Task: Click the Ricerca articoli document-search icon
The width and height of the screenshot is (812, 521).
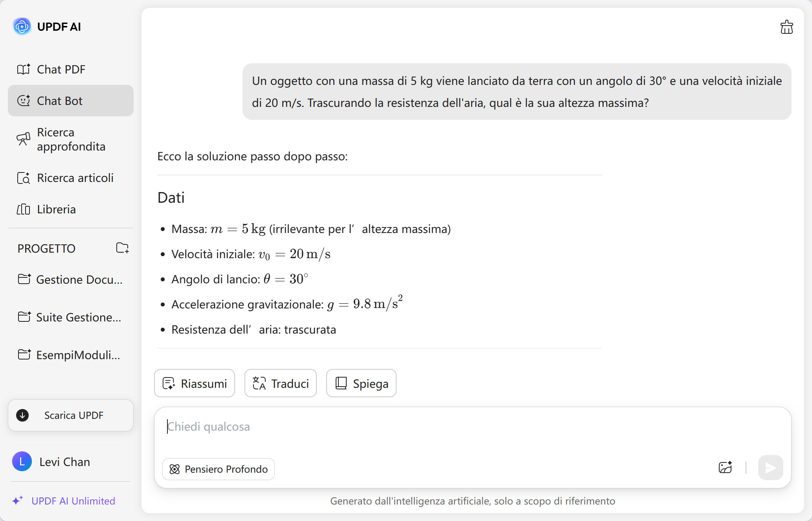Action: coord(24,178)
